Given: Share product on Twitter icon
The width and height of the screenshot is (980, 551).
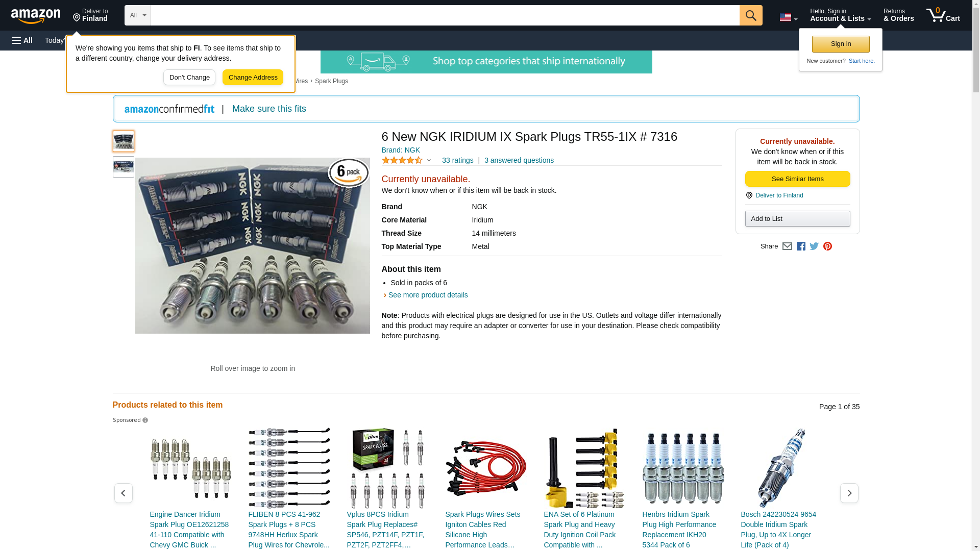Looking at the screenshot, I should pyautogui.click(x=814, y=246).
